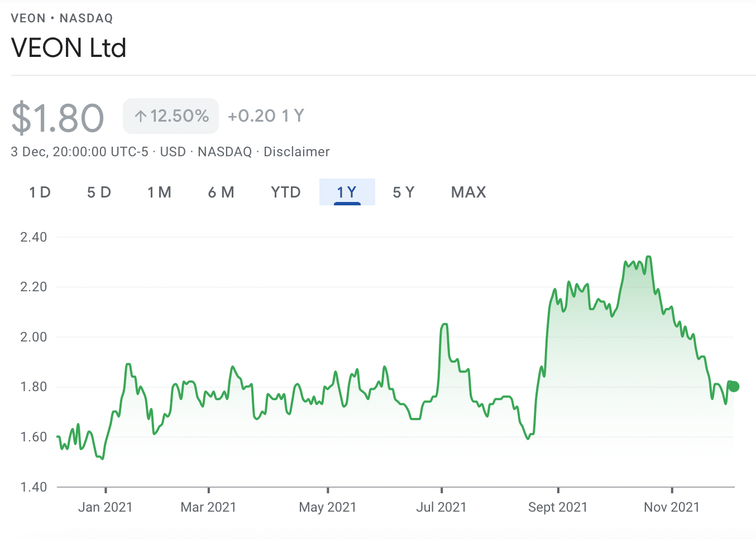756x539 pixels.
Task: Switch chart to 6 M range
Action: point(221,192)
